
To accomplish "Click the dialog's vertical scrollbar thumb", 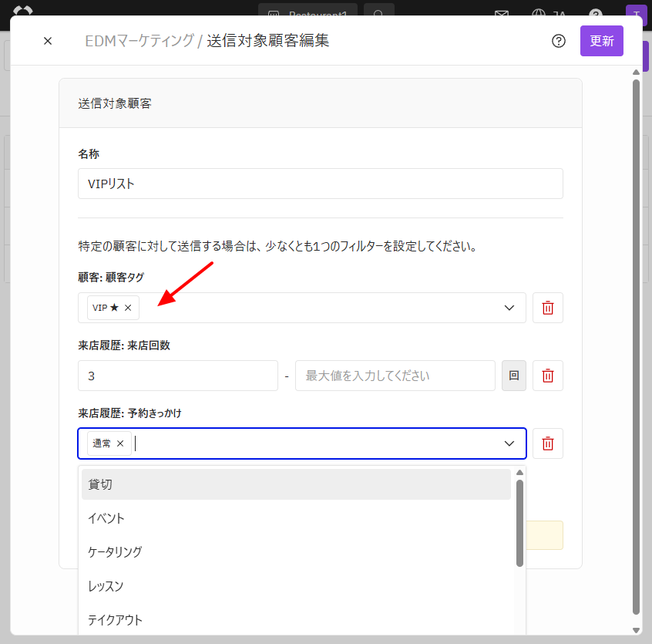I will (636, 347).
